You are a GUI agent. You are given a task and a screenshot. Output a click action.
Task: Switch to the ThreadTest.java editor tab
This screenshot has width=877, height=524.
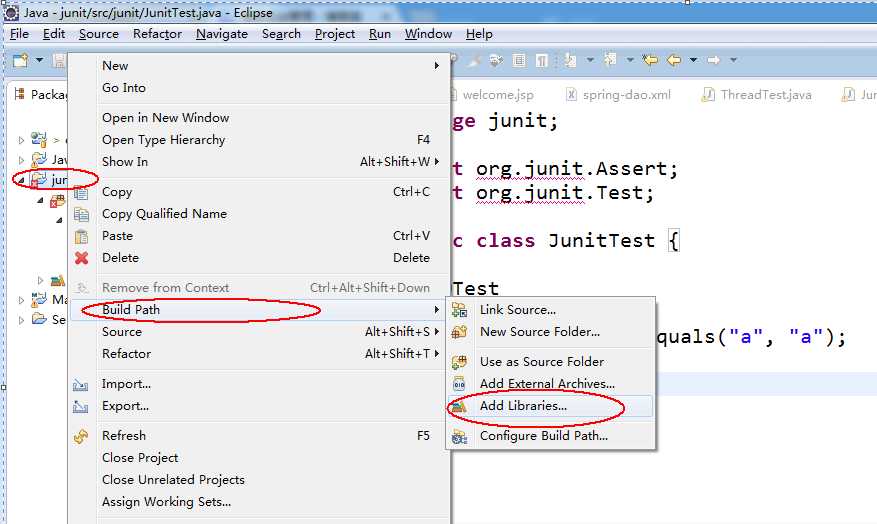click(757, 95)
